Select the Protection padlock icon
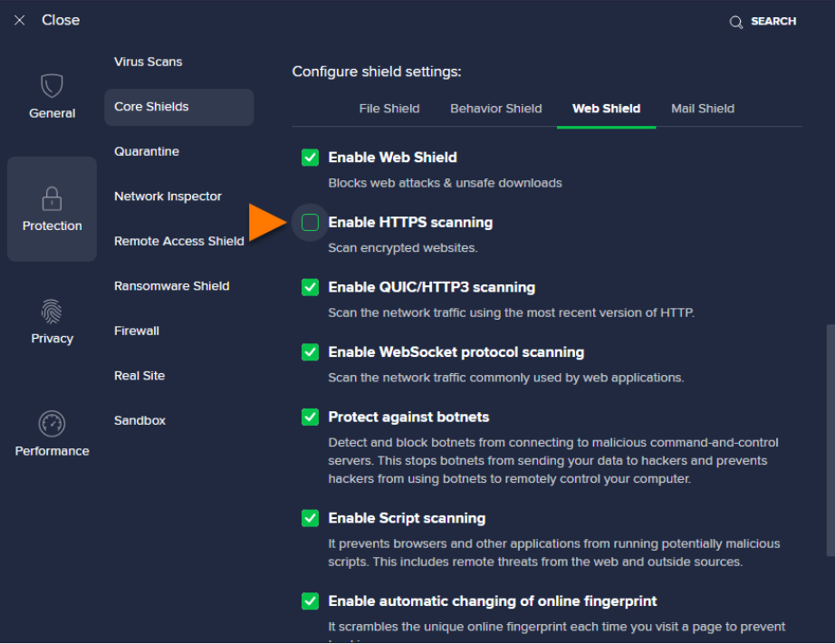This screenshot has height=644, width=835. pos(52,198)
